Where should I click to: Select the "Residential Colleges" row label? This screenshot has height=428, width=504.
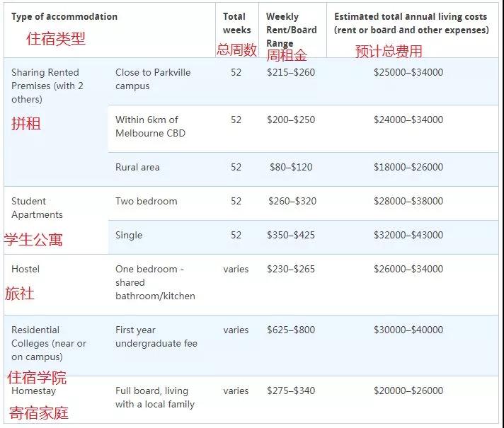(48, 343)
